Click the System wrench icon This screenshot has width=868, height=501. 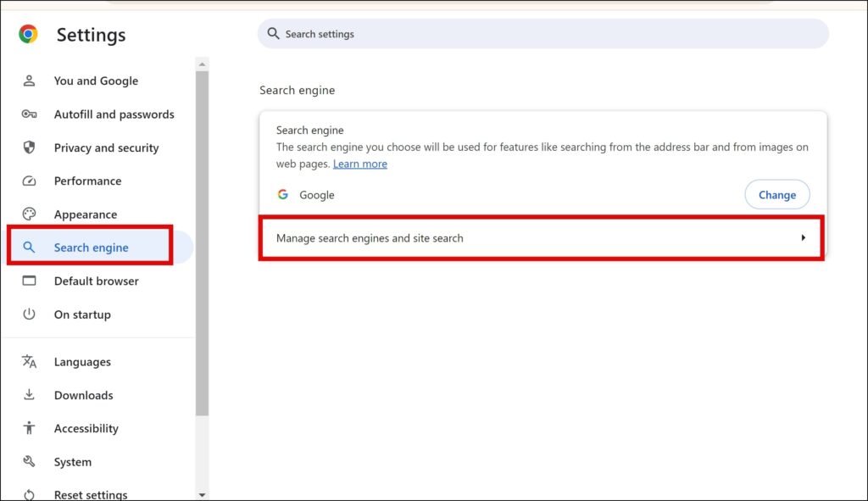coord(29,461)
